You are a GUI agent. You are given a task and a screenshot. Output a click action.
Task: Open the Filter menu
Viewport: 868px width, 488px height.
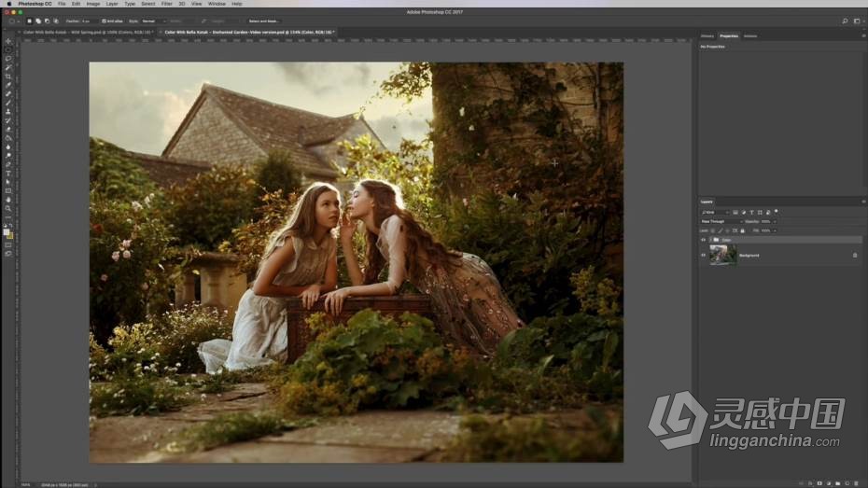[x=167, y=4]
